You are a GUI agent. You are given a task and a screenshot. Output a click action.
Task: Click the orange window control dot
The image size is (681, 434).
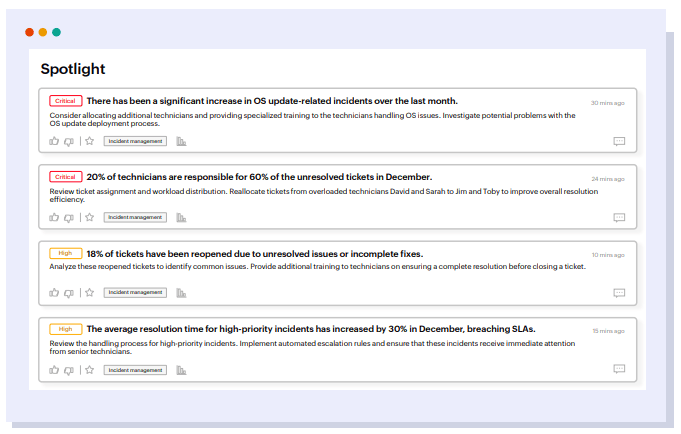click(x=43, y=32)
